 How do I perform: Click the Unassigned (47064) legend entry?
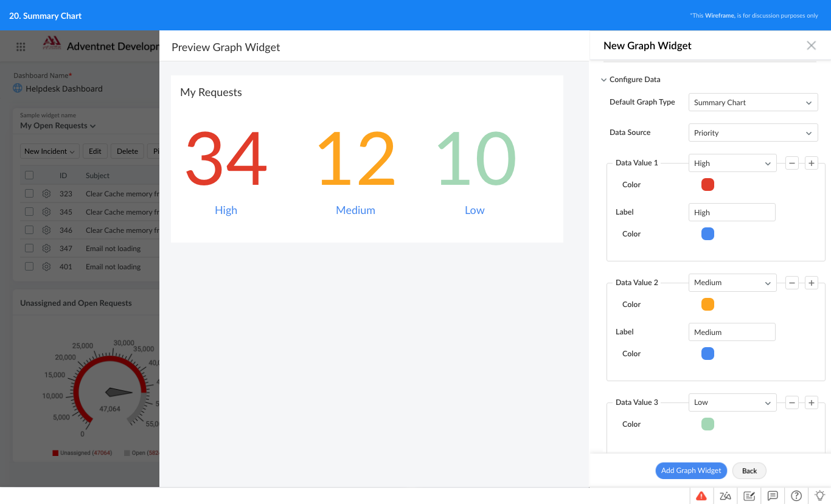[x=82, y=453]
